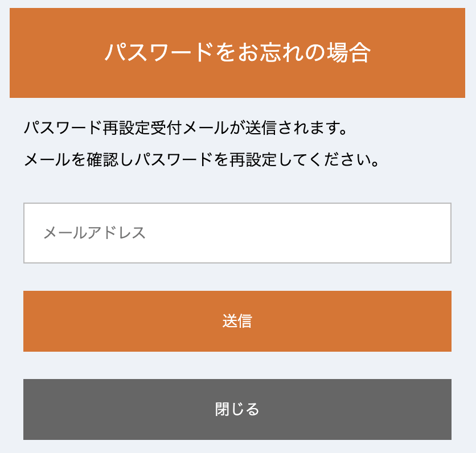Screen dimensions: 476x453
Task: Activate the white email entry box
Action: click(x=237, y=233)
